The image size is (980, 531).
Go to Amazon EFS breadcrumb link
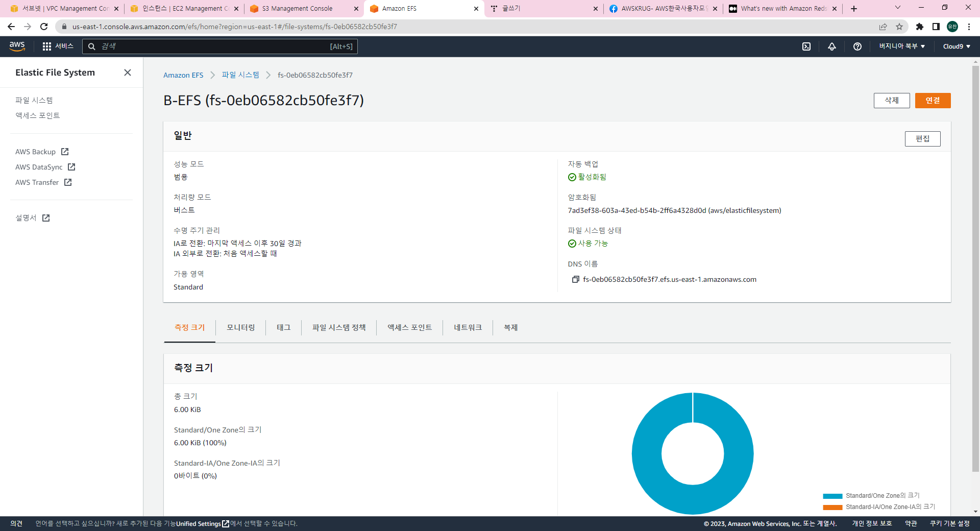pos(183,75)
